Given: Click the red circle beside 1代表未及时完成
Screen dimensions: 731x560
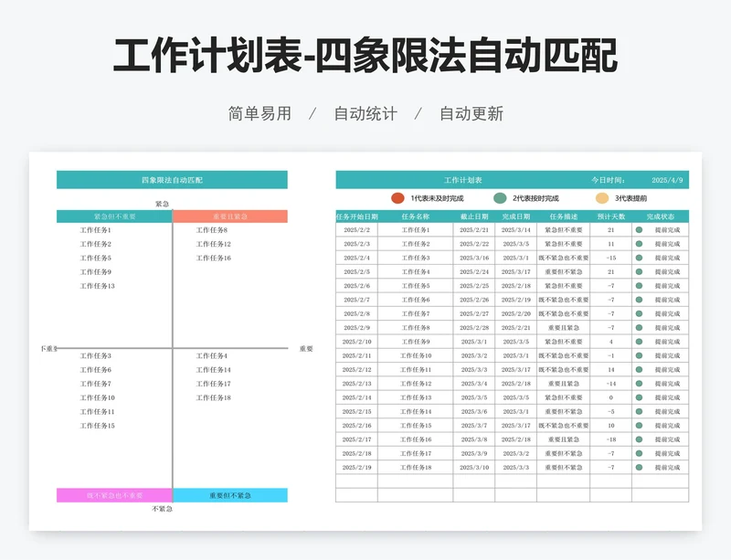Looking at the screenshot, I should [397, 198].
